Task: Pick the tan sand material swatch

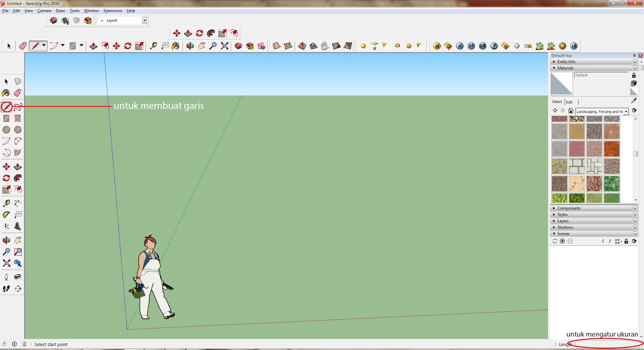Action: (577, 132)
